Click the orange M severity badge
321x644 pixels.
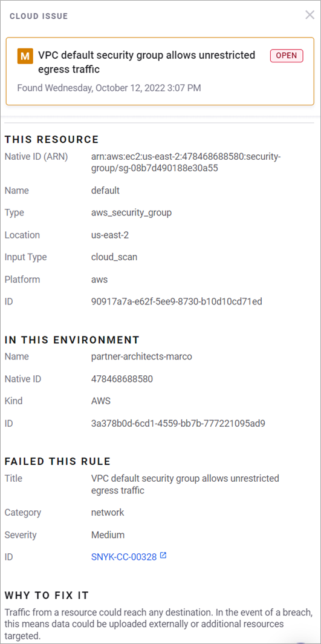coord(25,56)
